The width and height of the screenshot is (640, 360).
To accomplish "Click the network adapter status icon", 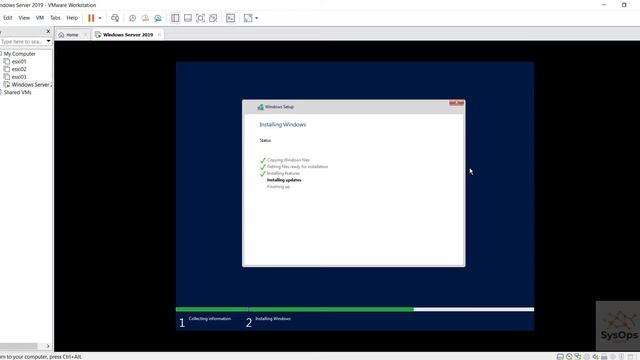I will (578, 356).
